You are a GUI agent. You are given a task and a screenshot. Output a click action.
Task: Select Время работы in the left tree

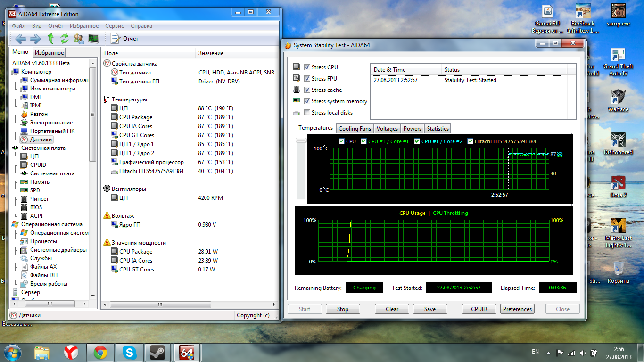[x=49, y=284]
